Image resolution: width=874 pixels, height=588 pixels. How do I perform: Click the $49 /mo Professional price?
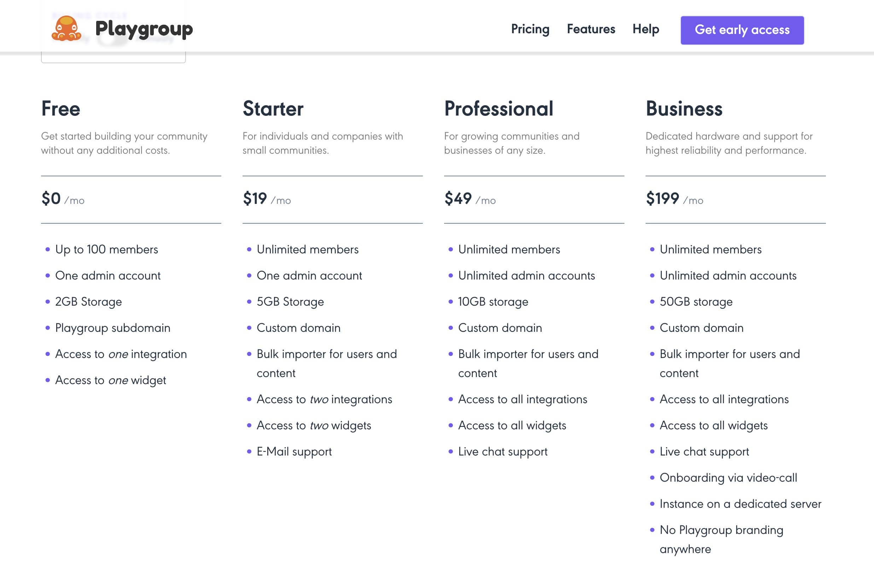(x=470, y=199)
